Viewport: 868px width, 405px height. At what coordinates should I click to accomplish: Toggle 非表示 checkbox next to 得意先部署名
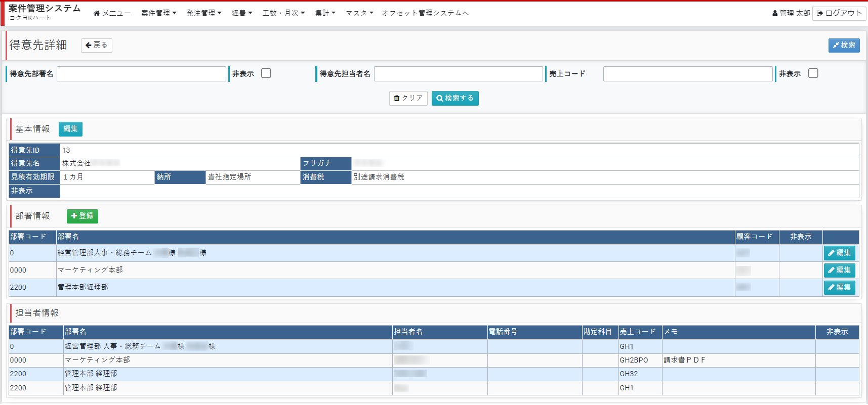pos(266,73)
